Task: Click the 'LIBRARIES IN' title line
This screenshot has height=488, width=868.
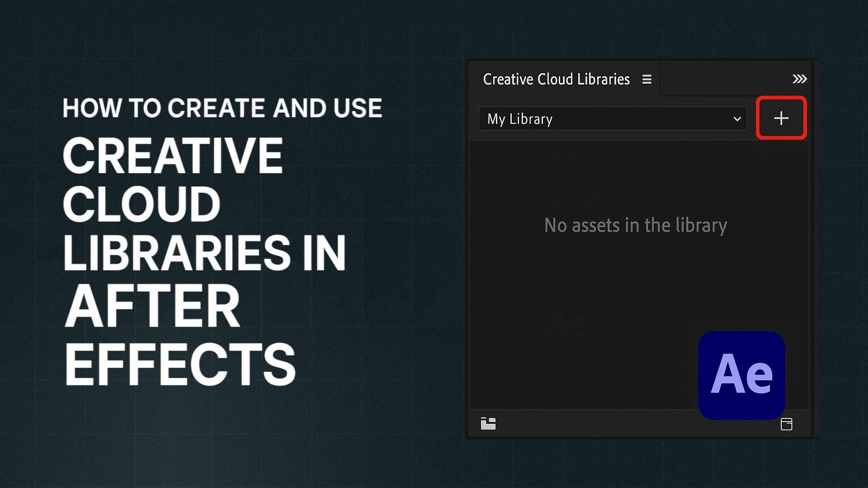Action: (204, 253)
